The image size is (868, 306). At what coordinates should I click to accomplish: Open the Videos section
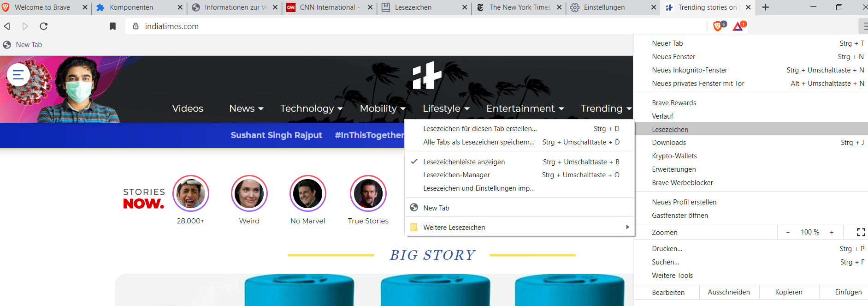tap(188, 108)
